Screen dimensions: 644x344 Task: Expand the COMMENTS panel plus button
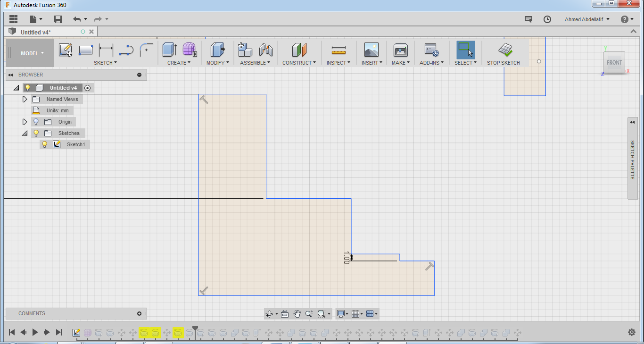[x=139, y=313]
